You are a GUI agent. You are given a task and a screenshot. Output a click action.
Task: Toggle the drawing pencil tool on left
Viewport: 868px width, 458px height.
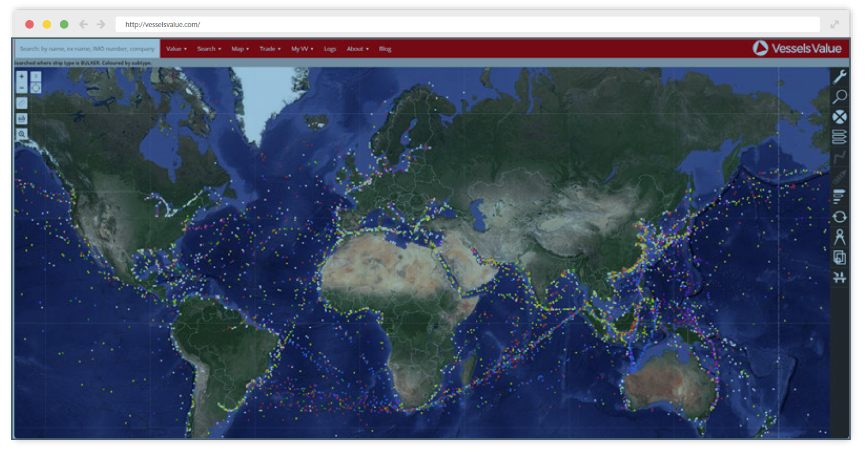coord(21,102)
